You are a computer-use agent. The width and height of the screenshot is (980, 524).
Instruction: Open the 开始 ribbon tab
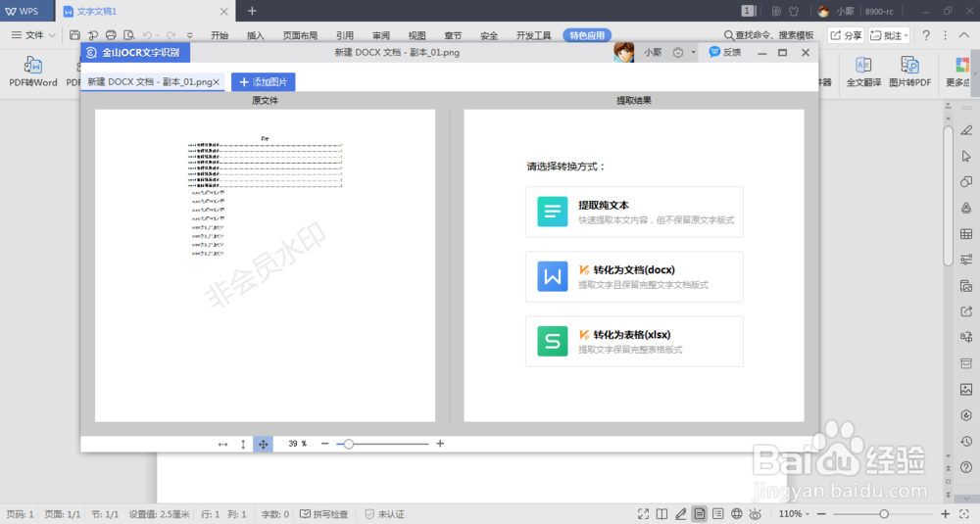[220, 35]
